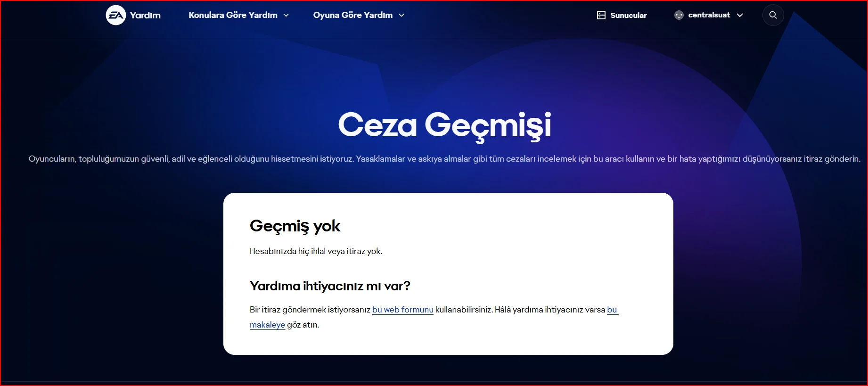Screen dimensions: 868x386
Task: Click the centralsuat profile avatar icon
Action: [679, 15]
